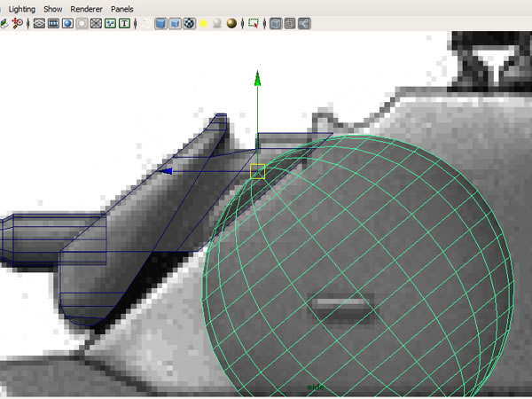
Task: Toggle the Shadows white sphere icon
Action: coord(217,23)
